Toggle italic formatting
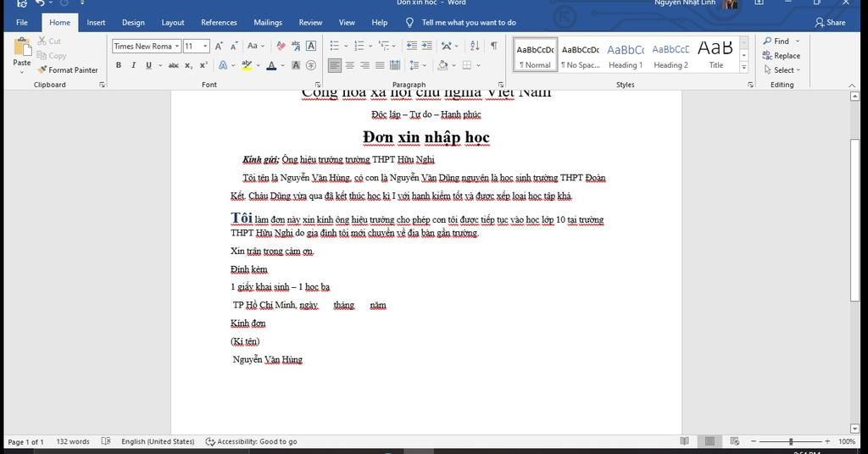This screenshot has height=454, width=868. click(x=133, y=65)
